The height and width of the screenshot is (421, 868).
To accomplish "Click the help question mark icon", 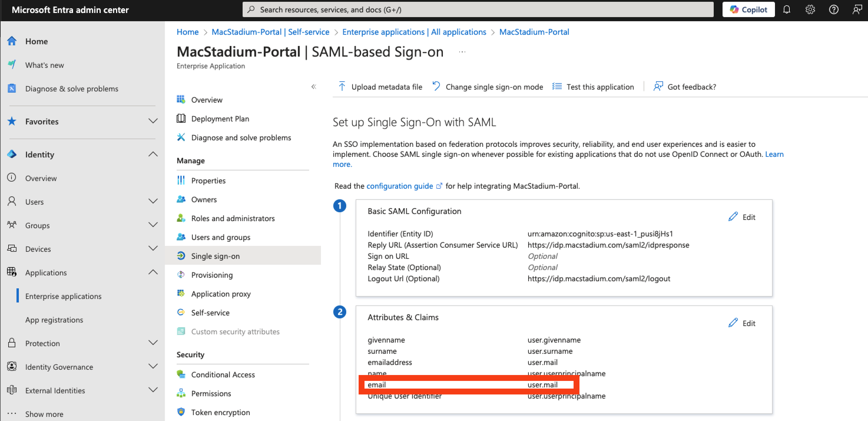I will 834,9.
